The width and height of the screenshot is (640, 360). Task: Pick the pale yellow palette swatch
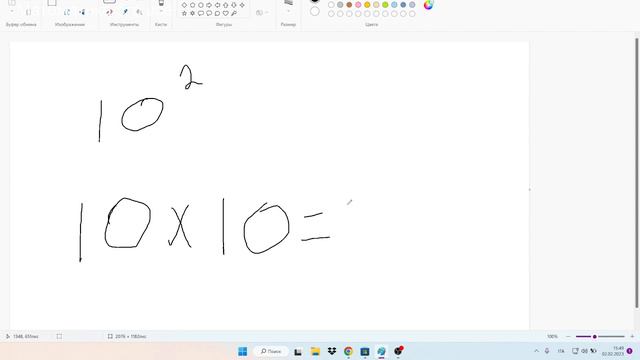tap(376, 5)
